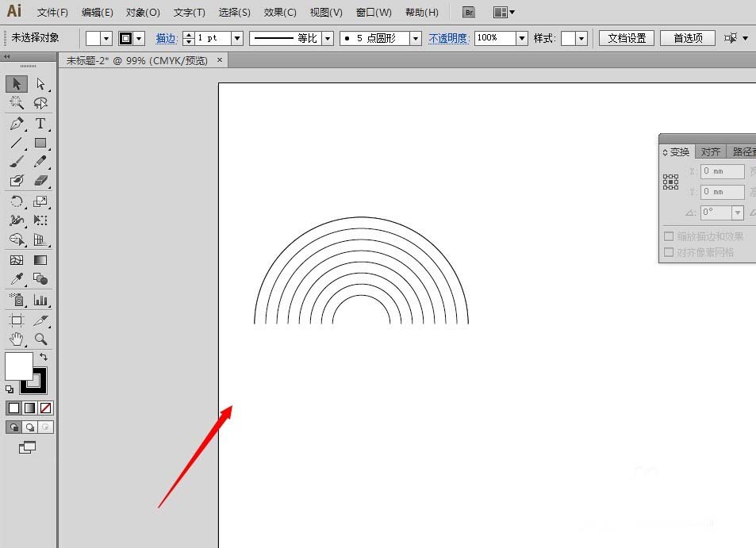
Task: Open the 窗口(W) menu
Action: pos(374,13)
